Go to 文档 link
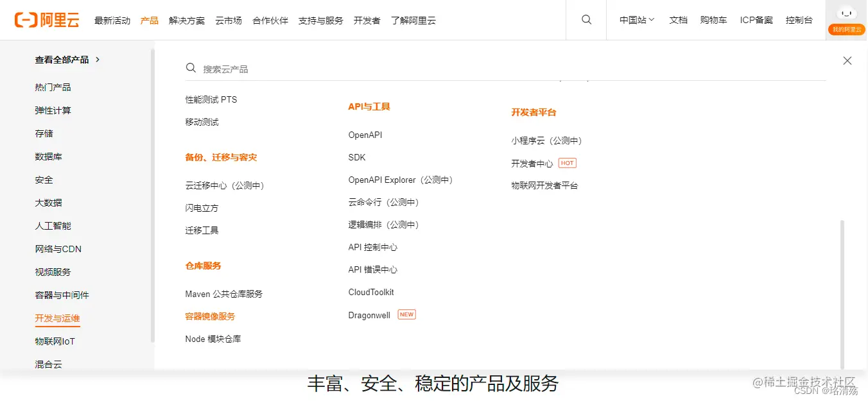The height and width of the screenshot is (401, 868). [x=679, y=20]
